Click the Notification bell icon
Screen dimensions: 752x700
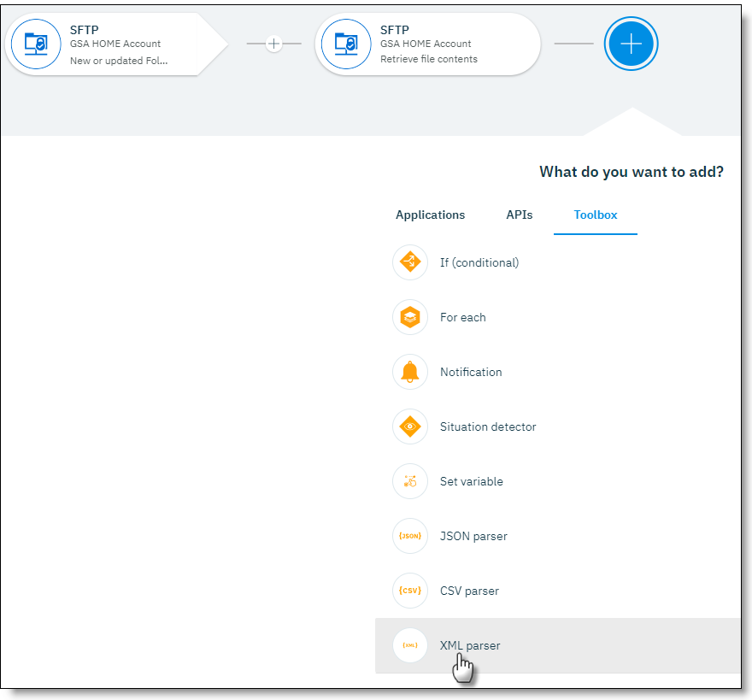coord(410,372)
